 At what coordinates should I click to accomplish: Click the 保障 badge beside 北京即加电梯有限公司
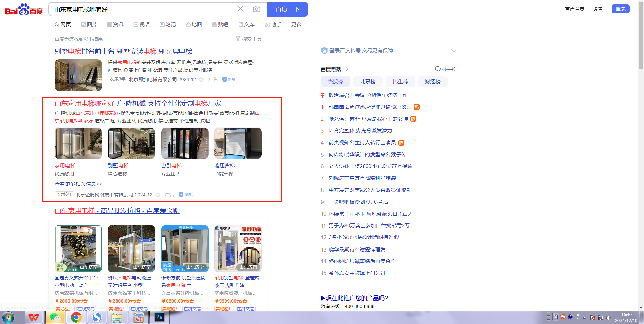click(230, 79)
